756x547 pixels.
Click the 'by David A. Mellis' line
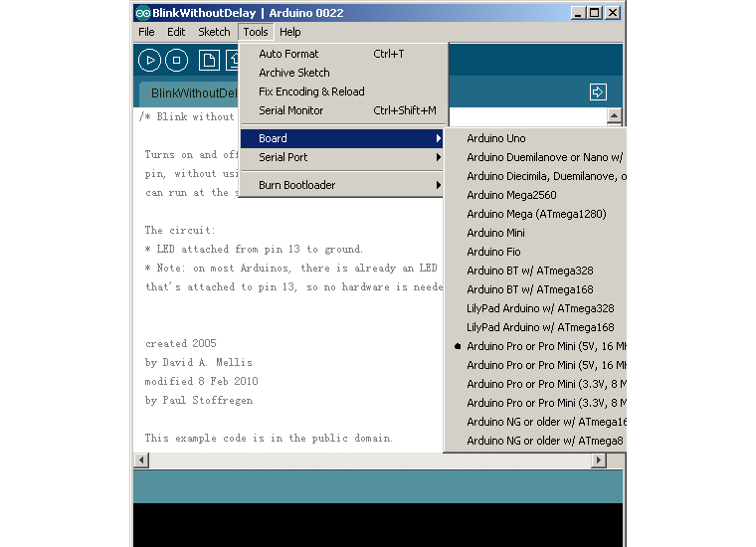[x=198, y=362]
